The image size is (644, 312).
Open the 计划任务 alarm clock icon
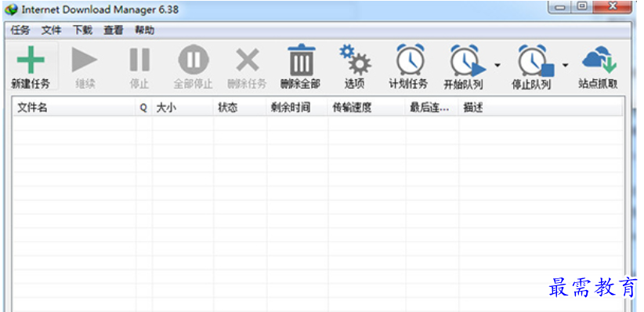coord(410,60)
